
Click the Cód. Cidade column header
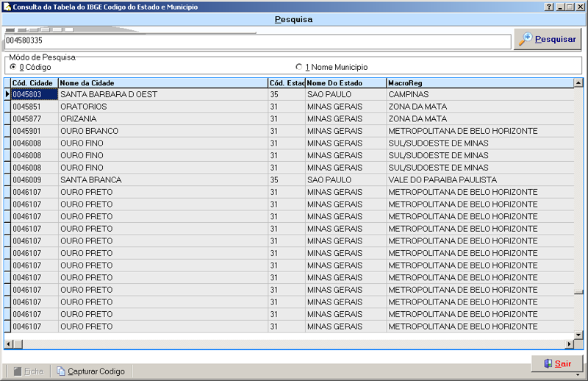[x=34, y=83]
